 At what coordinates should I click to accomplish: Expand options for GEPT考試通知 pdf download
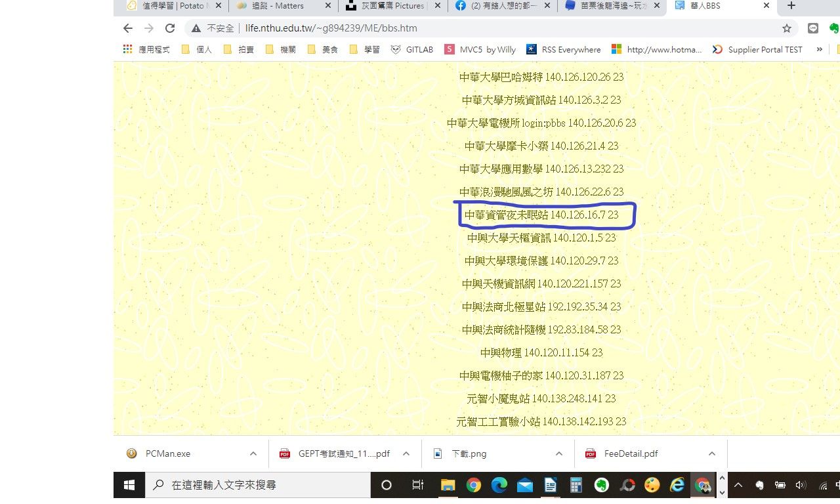click(407, 453)
